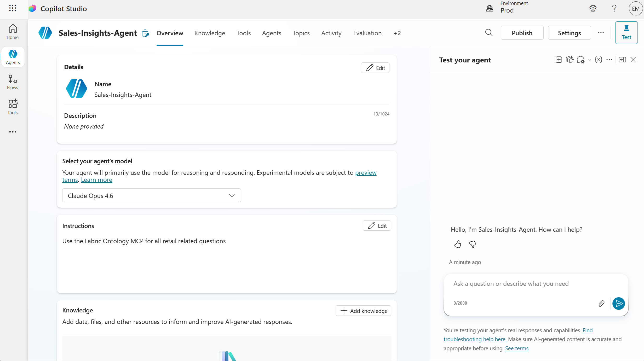Screen dimensions: 644x361
Task: Switch to the Activity tab
Action: [331, 33]
